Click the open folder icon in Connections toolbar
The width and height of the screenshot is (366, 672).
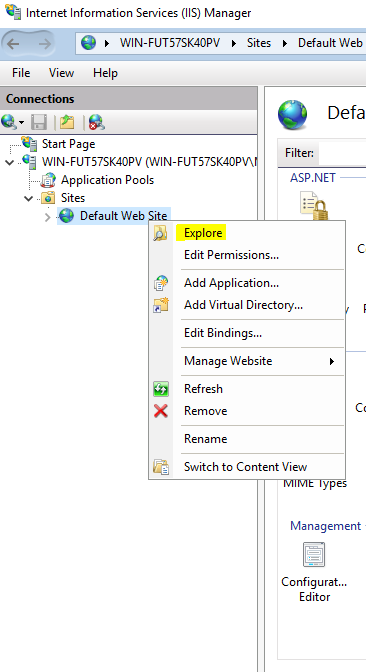pos(67,123)
